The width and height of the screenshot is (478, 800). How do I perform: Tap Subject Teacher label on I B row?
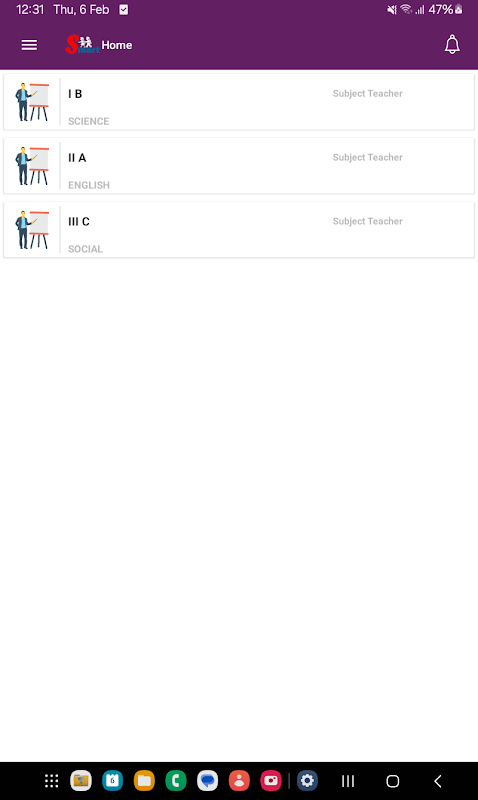click(x=367, y=93)
